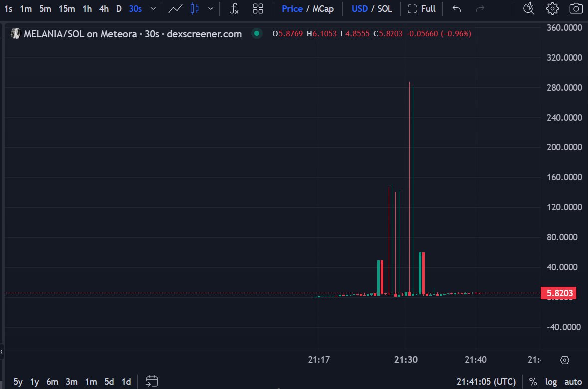Click the change value -0.05660 (-0.96%)
588x389 pixels.
pyautogui.click(x=439, y=34)
